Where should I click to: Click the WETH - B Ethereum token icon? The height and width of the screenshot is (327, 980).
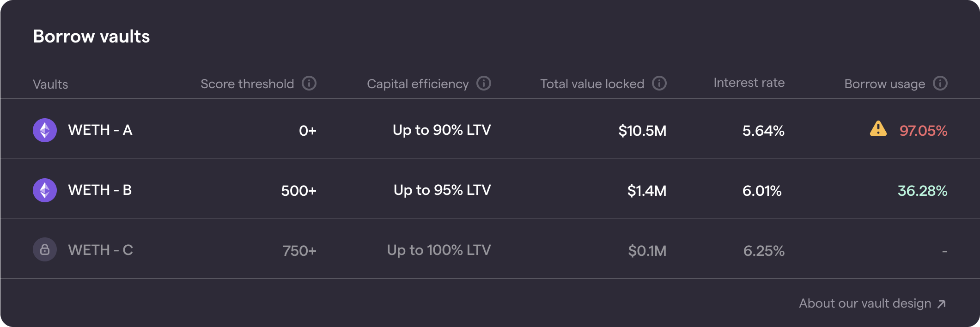[45, 190]
